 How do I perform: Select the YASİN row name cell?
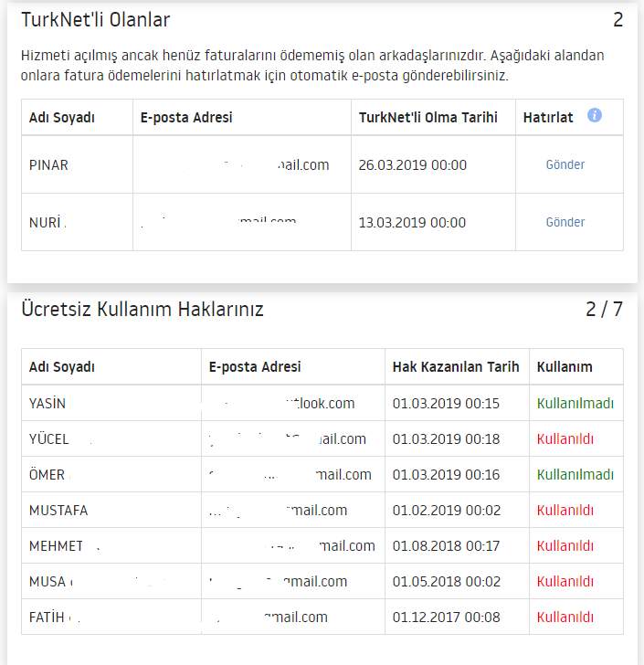point(111,403)
